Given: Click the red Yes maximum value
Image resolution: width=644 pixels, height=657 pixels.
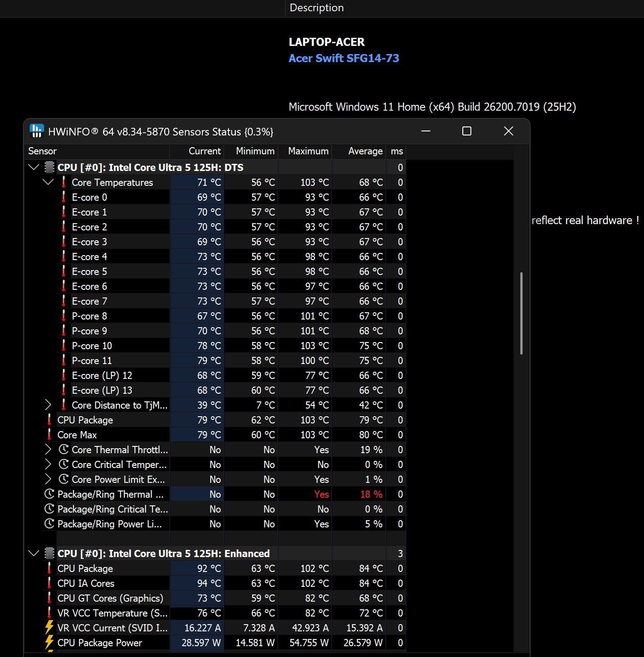Looking at the screenshot, I should tap(322, 494).
